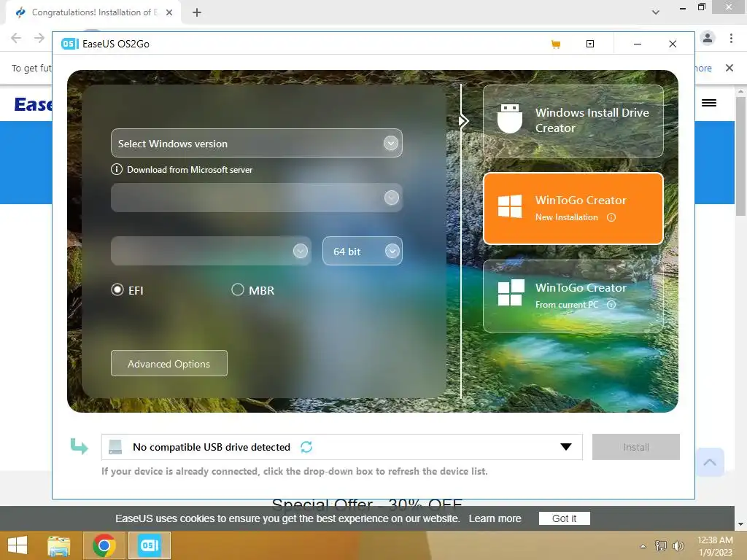The height and width of the screenshot is (560, 747).
Task: Click the Windows logo on WinToGo From current PC card
Action: 511,293
